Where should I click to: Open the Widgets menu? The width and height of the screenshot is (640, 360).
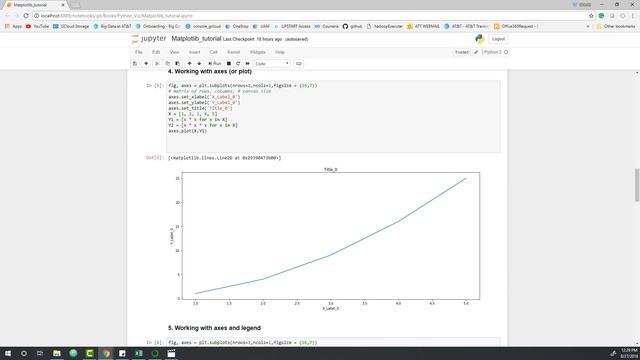point(258,52)
